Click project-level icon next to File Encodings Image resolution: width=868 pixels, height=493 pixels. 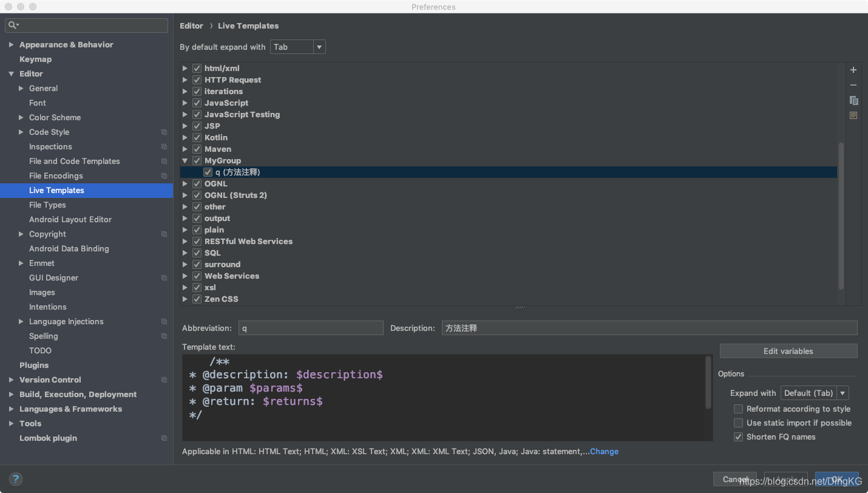164,176
